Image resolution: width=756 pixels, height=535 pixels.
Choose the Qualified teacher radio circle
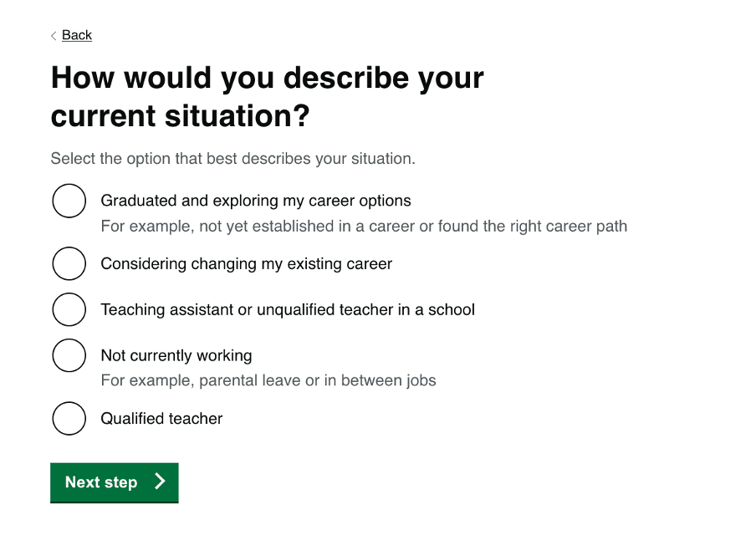(69, 418)
